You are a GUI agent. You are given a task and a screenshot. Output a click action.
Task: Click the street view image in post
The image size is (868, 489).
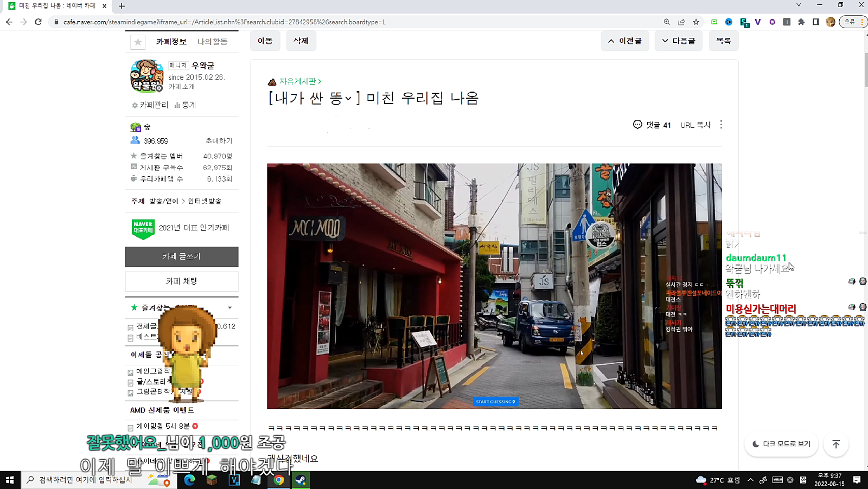tap(494, 286)
